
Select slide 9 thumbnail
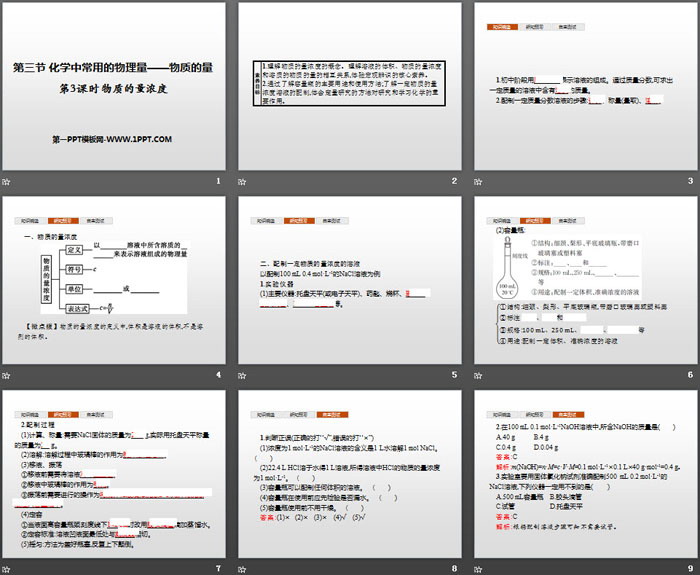(586, 474)
